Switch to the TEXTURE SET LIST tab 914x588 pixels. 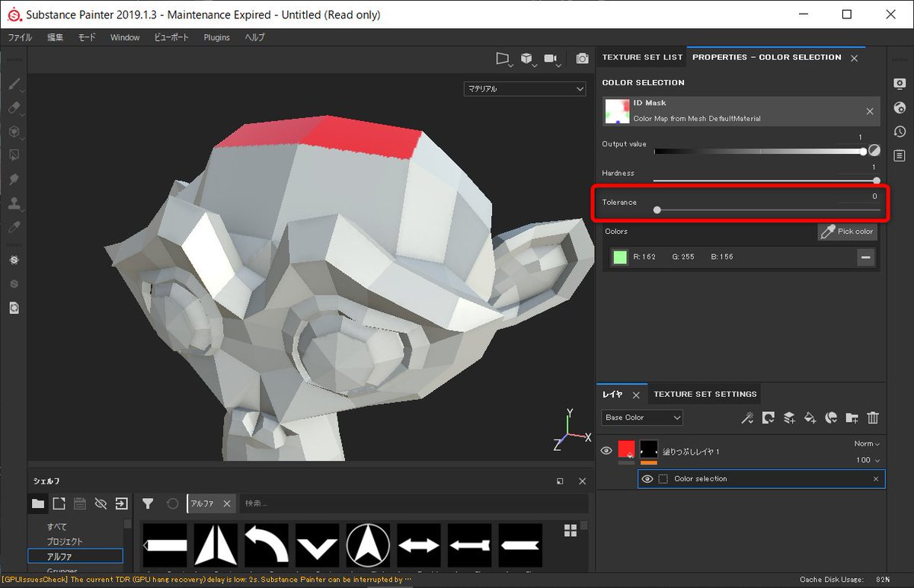pos(642,57)
